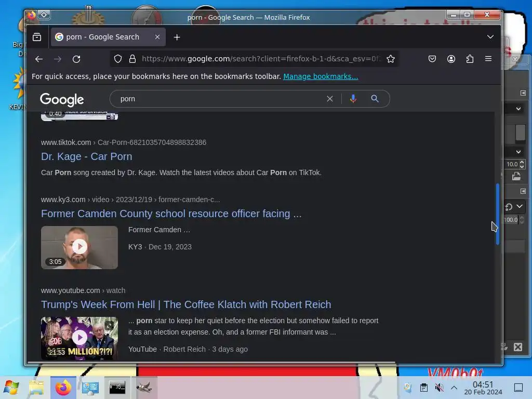
Task: Click the page vertical scrollbar thumb
Action: (x=497, y=214)
